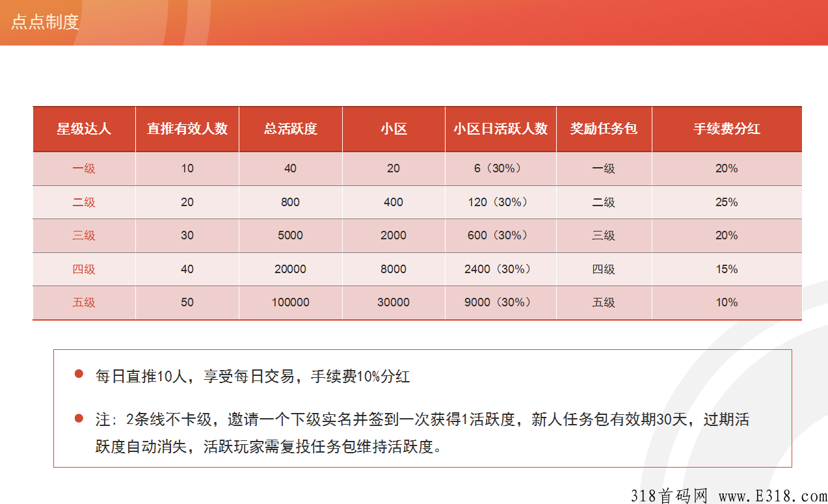Click the '6（30%）' daily active cell
Screen dimensions: 828x504
pos(501,168)
